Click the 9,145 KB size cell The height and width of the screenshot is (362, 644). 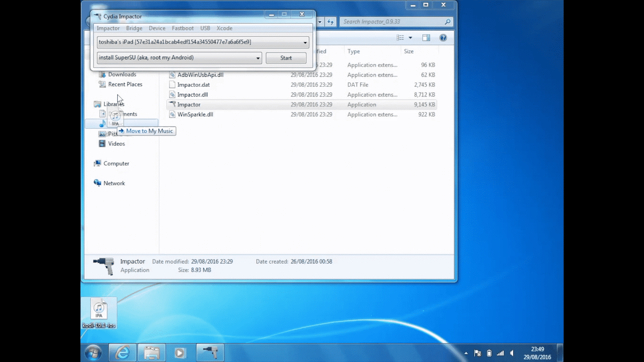(424, 105)
